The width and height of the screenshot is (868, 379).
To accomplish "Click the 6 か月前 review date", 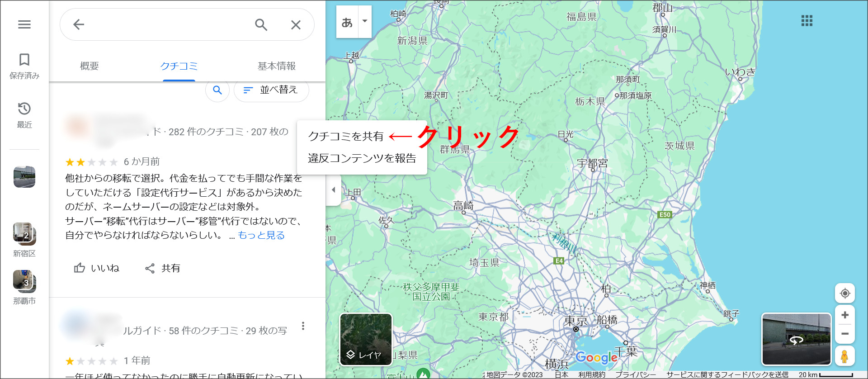I will 142,162.
